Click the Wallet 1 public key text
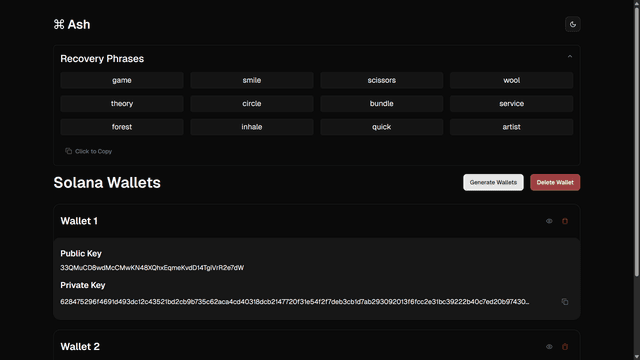The image size is (640, 360). tap(152, 268)
